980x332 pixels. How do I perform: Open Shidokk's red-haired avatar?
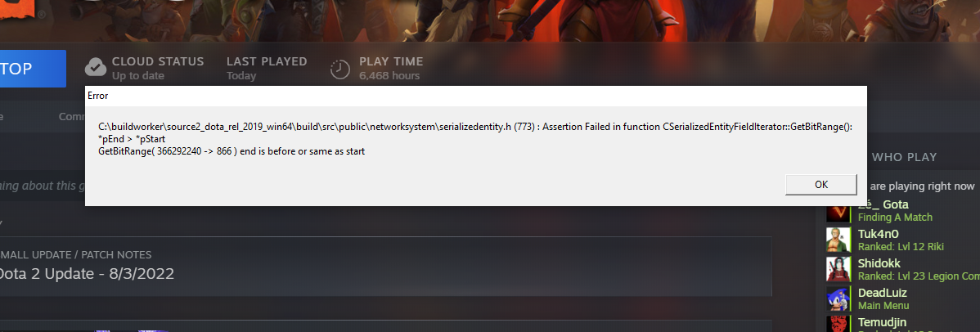pos(838,269)
